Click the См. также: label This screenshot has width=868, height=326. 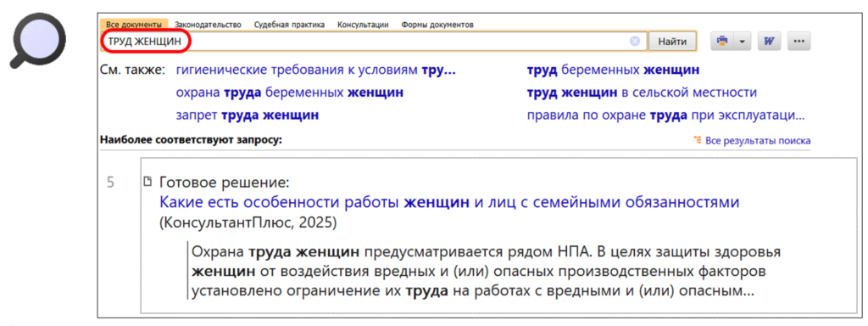coord(133,70)
